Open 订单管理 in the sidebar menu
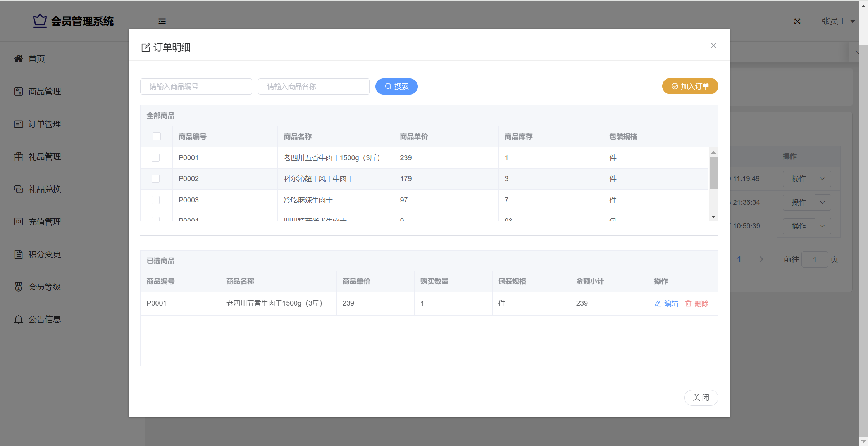Viewport: 868px width, 446px height. click(45, 124)
